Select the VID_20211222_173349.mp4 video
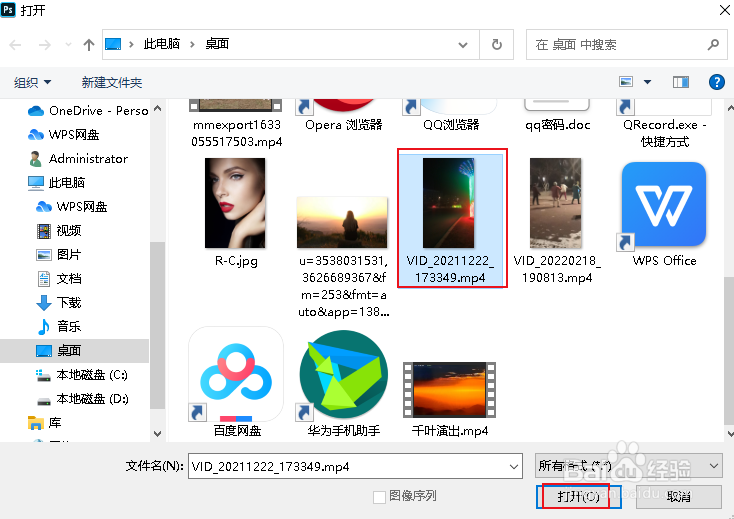This screenshot has width=734, height=519. click(451, 219)
